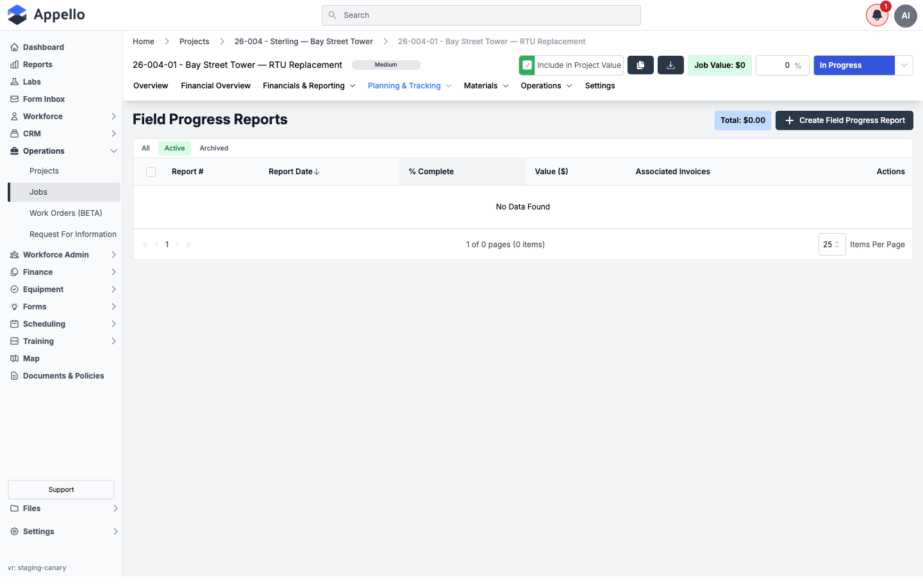Click the CRM printer-like icon

pos(14,134)
